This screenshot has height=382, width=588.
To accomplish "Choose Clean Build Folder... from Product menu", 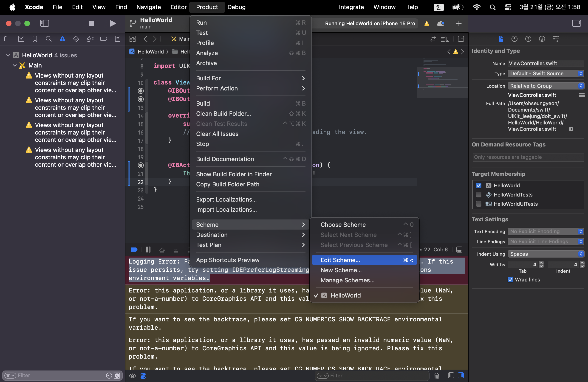I will click(x=251, y=114).
